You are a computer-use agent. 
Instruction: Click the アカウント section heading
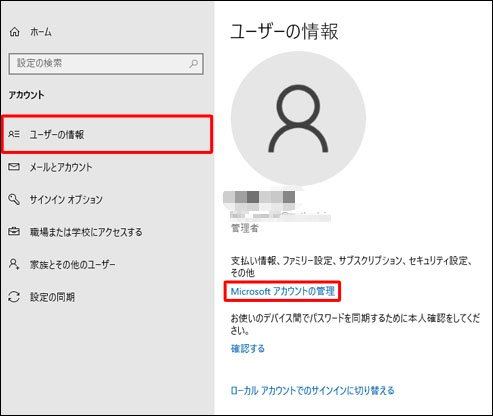click(x=26, y=95)
